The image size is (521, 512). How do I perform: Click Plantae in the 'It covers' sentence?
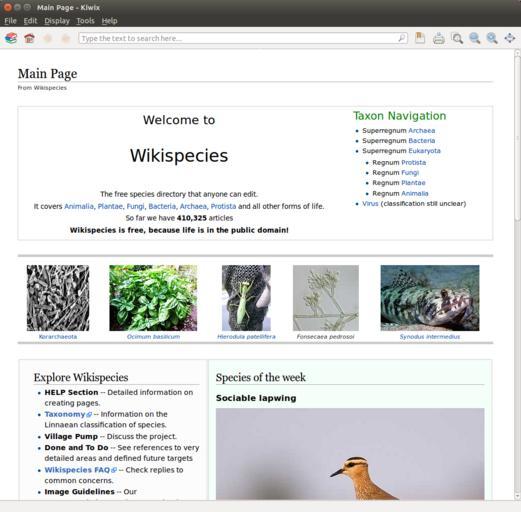(110, 206)
